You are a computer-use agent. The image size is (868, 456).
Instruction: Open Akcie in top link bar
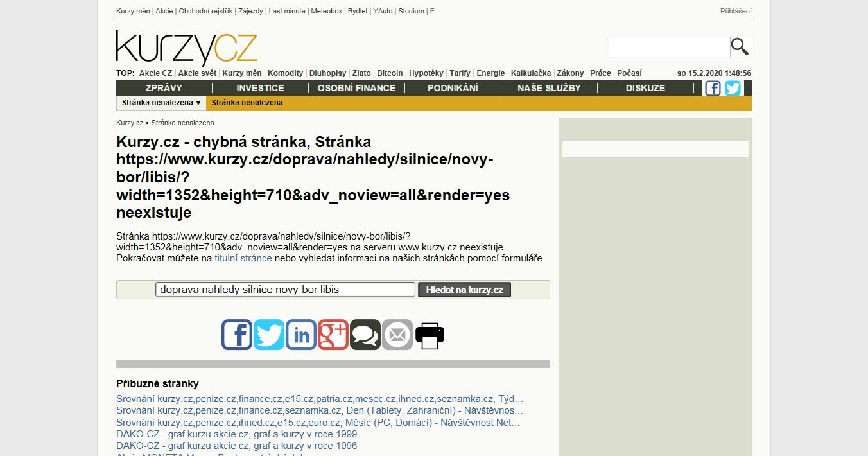pyautogui.click(x=164, y=11)
